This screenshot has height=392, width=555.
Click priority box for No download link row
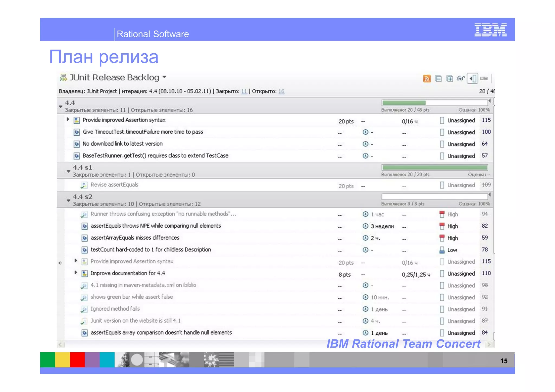click(442, 144)
